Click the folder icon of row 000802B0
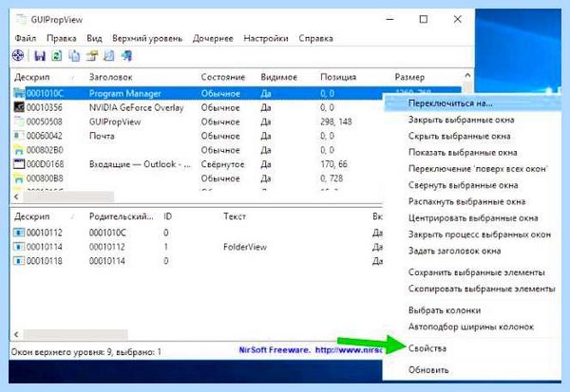 (19, 150)
